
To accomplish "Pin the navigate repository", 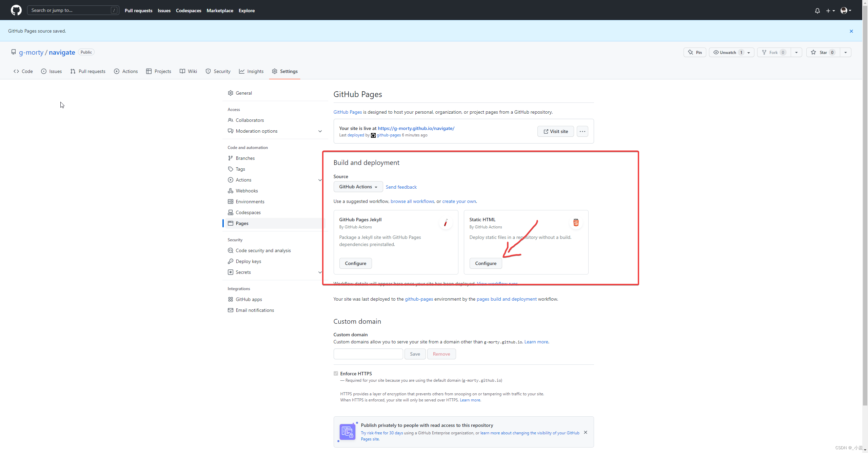I will 695,52.
